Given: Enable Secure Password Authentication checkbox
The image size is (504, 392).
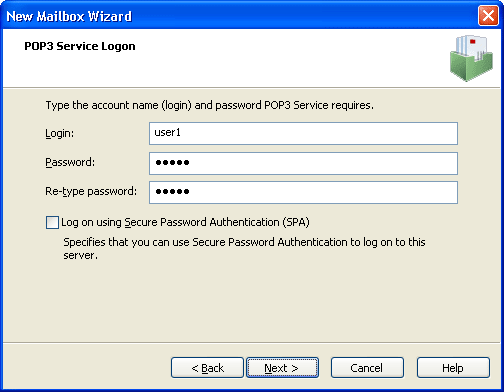Looking at the screenshot, I should 52,222.
